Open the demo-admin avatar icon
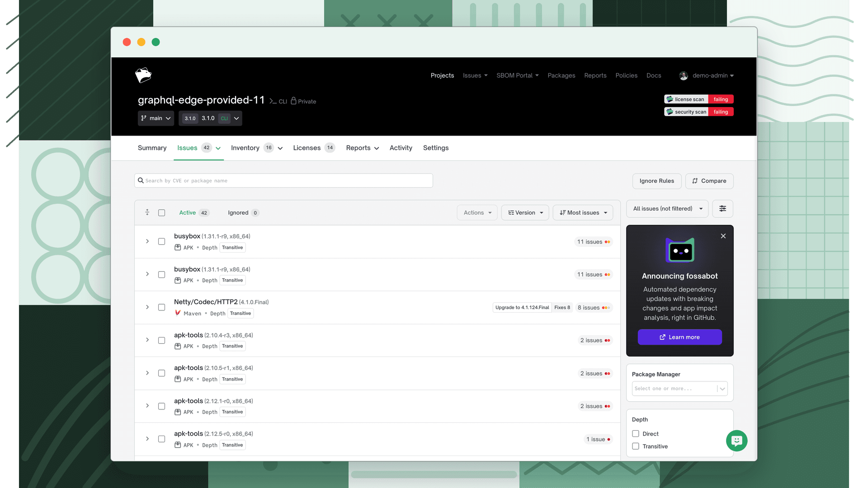The image size is (868, 488). click(684, 75)
